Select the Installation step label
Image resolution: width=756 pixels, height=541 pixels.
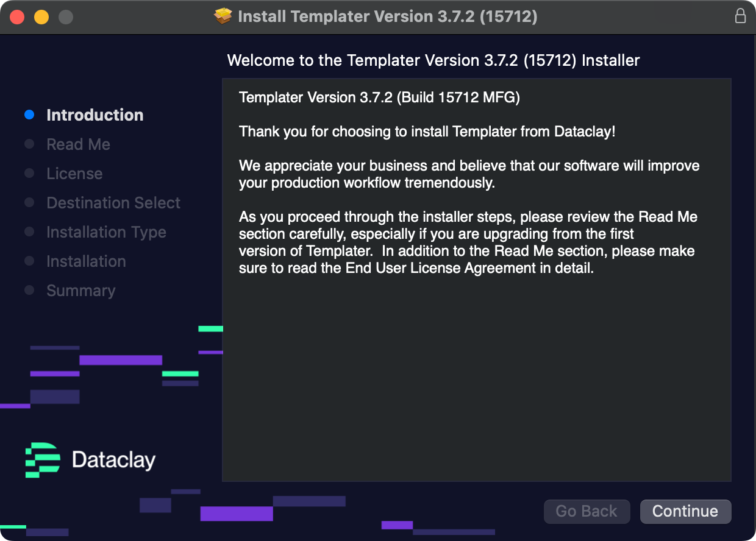pos(87,261)
